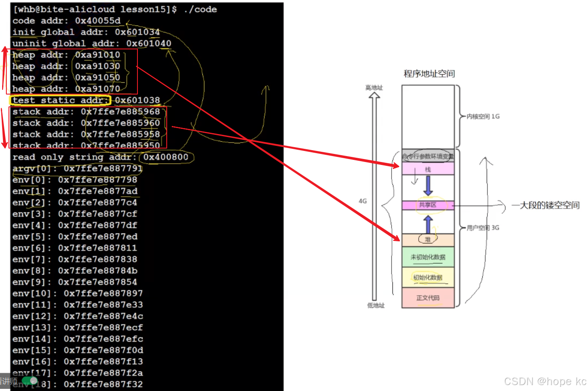Select the code addr 0x40055d line
This screenshot has width=588, height=391.
[67, 21]
